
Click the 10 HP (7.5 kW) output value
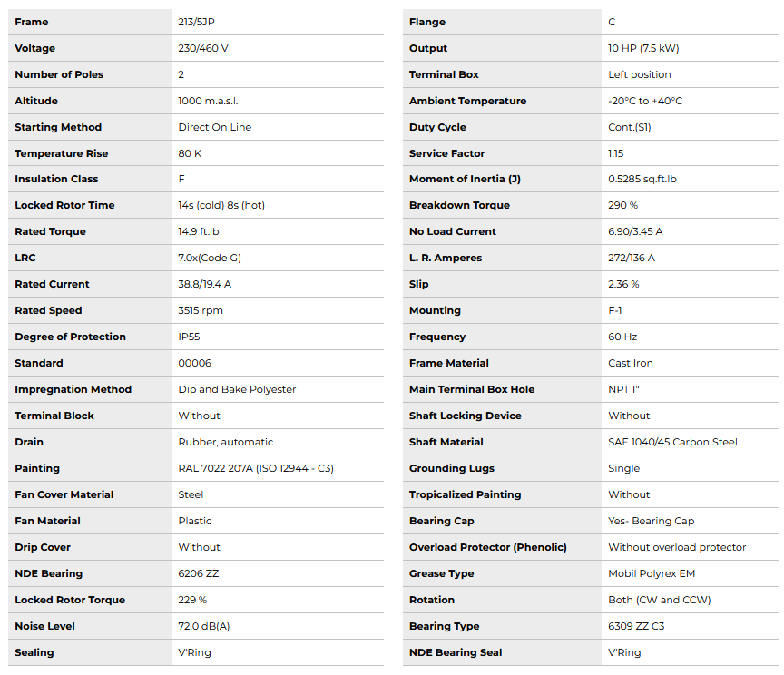[643, 48]
